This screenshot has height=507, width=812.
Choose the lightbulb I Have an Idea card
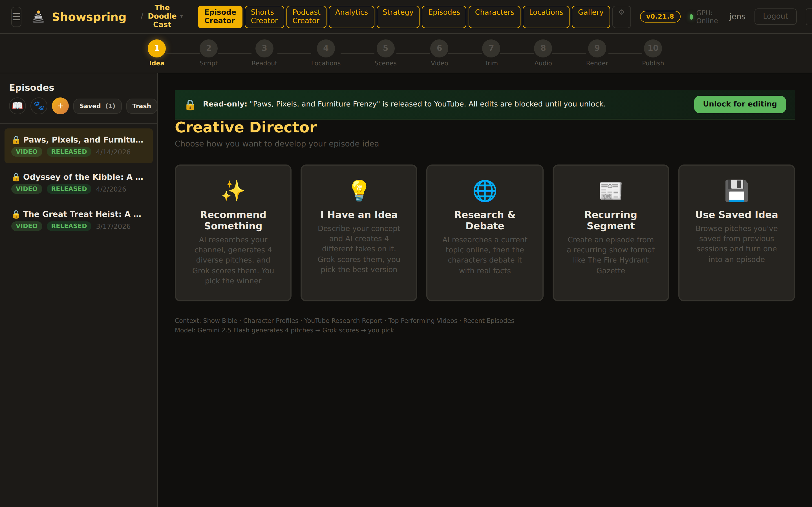pyautogui.click(x=359, y=232)
